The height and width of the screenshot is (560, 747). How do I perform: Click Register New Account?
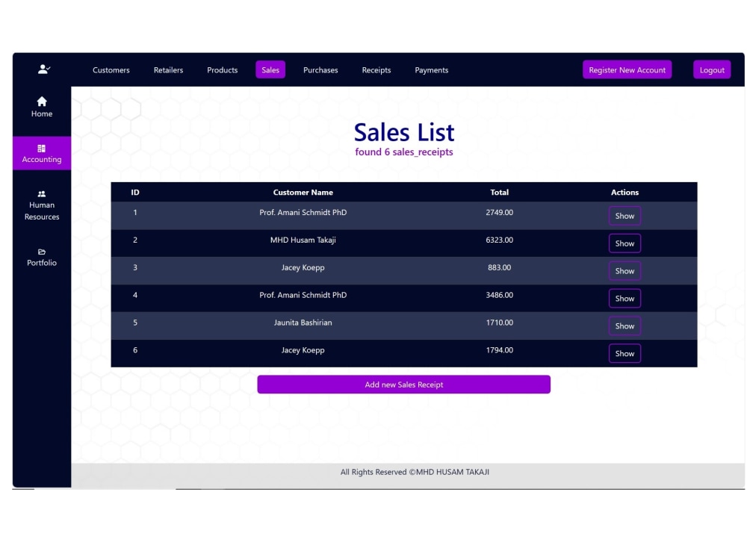tap(627, 69)
